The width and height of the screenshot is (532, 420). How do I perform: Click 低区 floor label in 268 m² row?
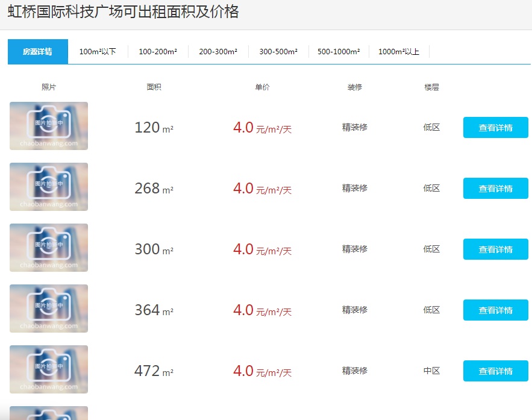[x=431, y=188]
